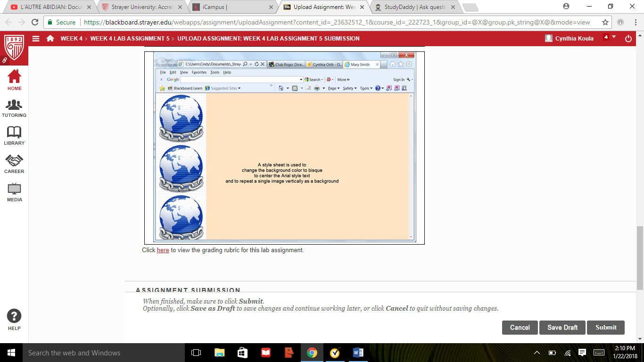Click the Career sidebar icon
This screenshot has height=362, width=644.
click(14, 163)
